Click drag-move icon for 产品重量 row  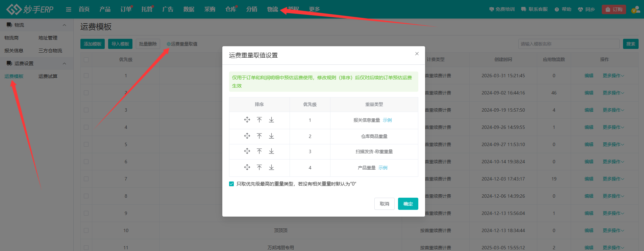pos(247,167)
